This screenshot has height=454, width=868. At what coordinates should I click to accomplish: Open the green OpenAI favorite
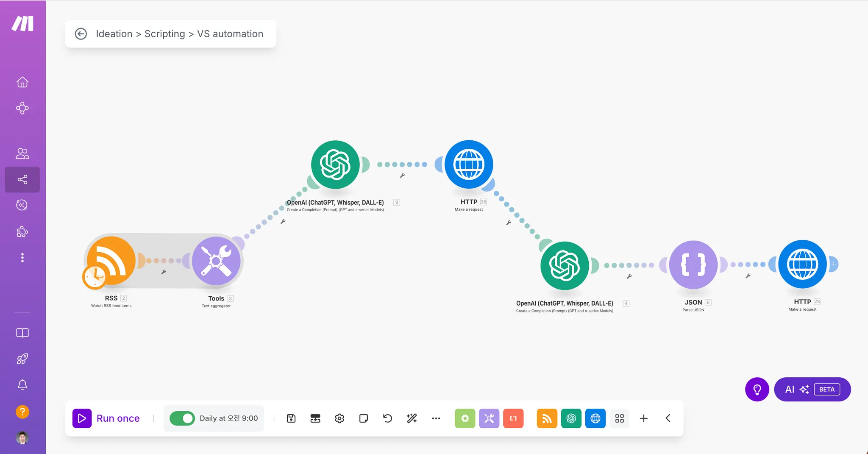571,418
